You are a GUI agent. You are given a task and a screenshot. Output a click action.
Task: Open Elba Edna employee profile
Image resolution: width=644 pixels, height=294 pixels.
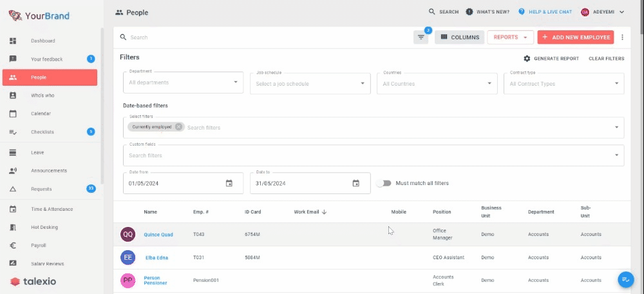pyautogui.click(x=156, y=258)
